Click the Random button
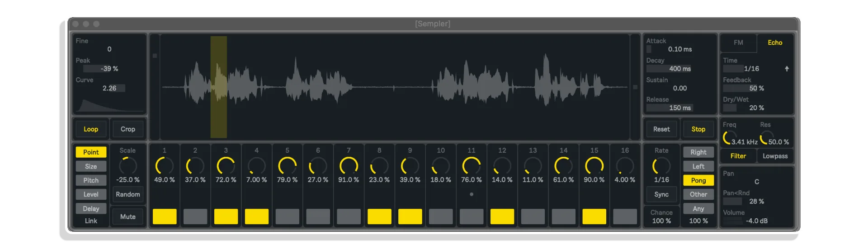The image size is (868, 249). tap(128, 194)
